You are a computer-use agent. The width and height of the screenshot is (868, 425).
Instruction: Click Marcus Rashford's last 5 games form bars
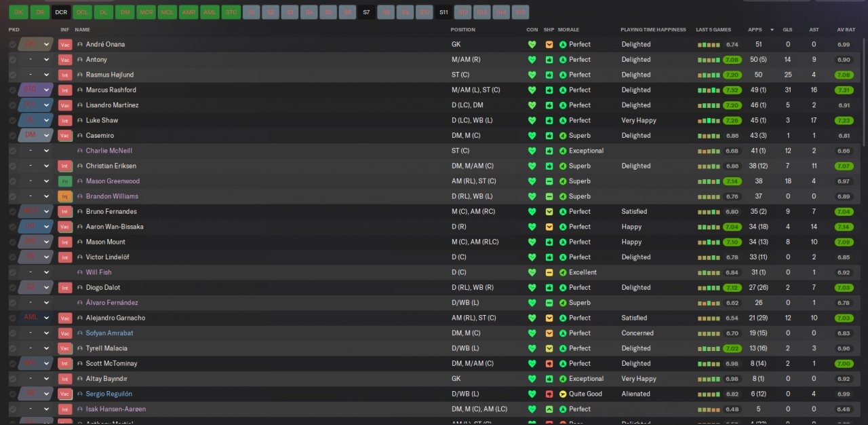709,90
